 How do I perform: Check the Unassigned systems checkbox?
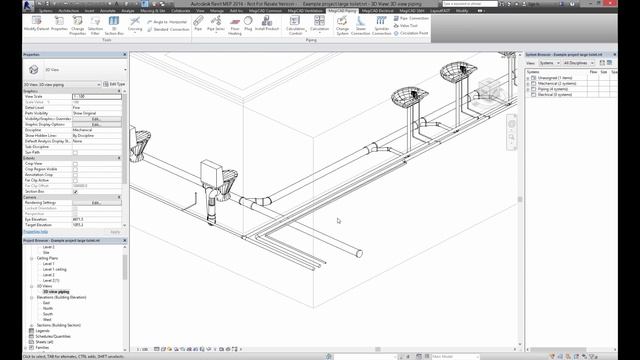tap(533, 78)
